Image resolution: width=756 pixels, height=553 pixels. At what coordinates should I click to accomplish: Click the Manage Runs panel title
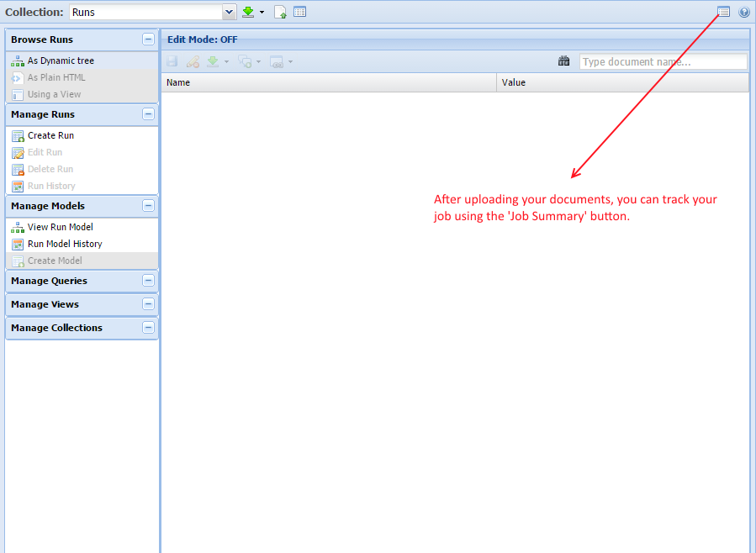(43, 114)
